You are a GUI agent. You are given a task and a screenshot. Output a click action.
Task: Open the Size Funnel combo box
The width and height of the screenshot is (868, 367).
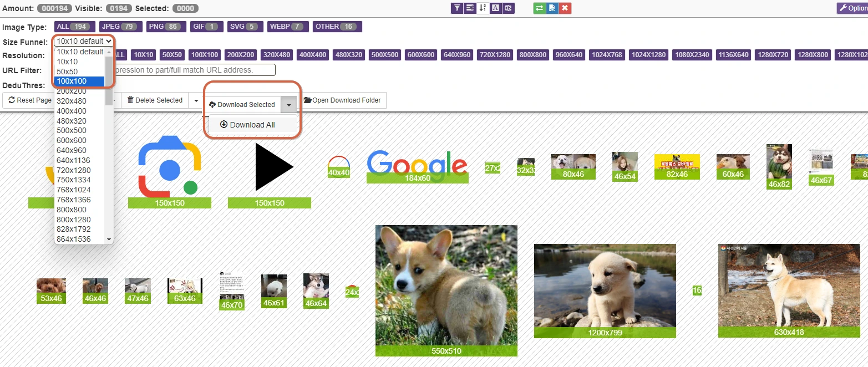click(x=84, y=41)
